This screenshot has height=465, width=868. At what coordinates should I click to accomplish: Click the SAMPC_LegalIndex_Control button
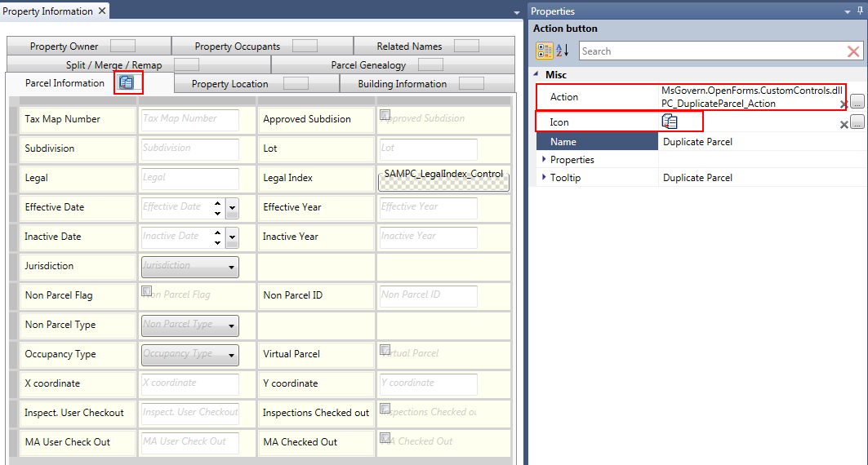443,179
